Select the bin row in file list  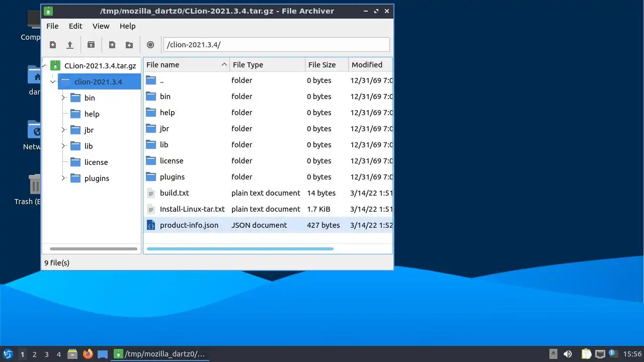(x=268, y=97)
